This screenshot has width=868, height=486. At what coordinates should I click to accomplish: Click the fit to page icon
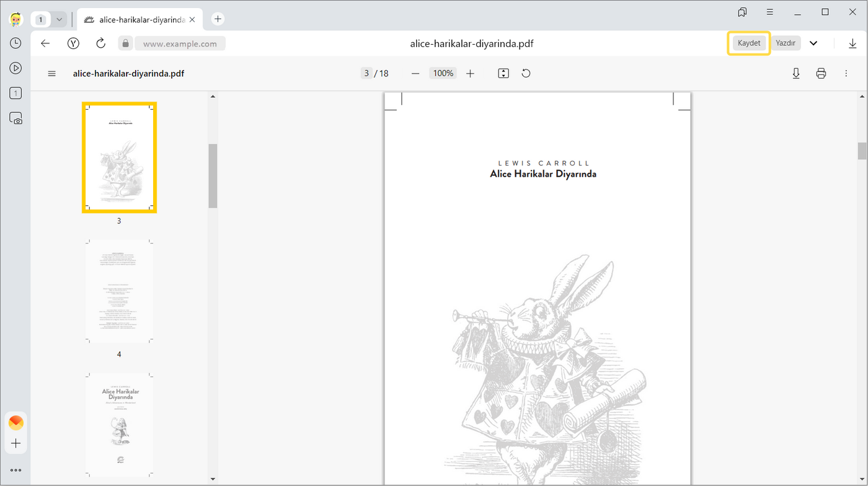[x=503, y=73]
